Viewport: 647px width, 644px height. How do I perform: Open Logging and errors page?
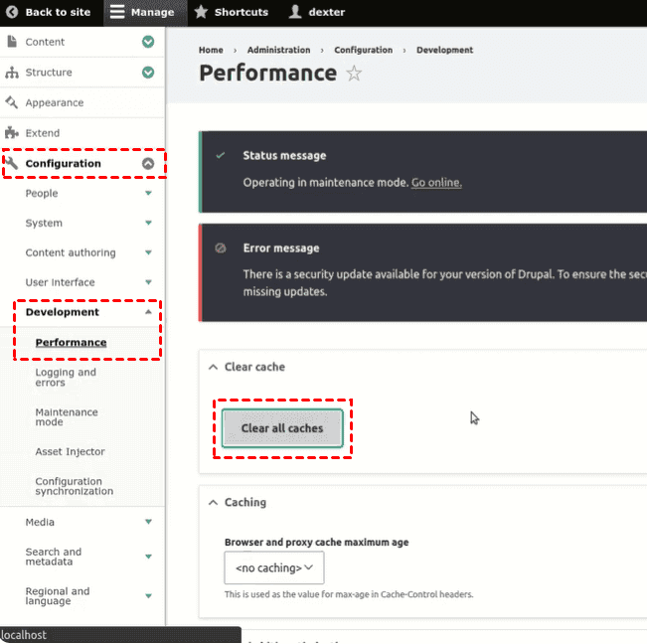point(66,377)
